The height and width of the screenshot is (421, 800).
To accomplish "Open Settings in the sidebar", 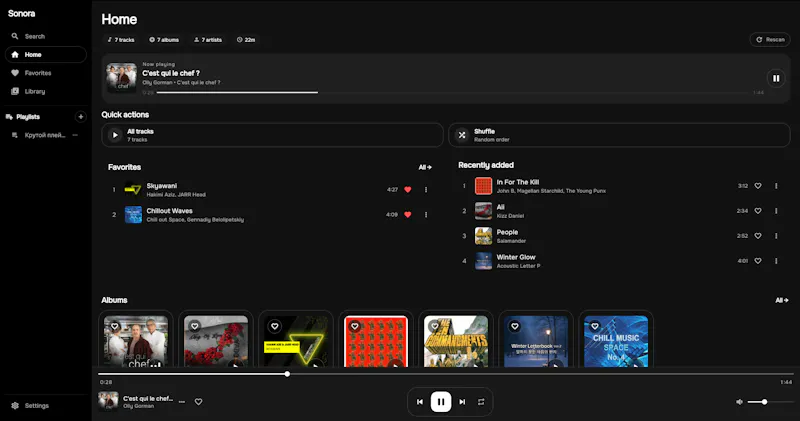I will tap(45, 406).
